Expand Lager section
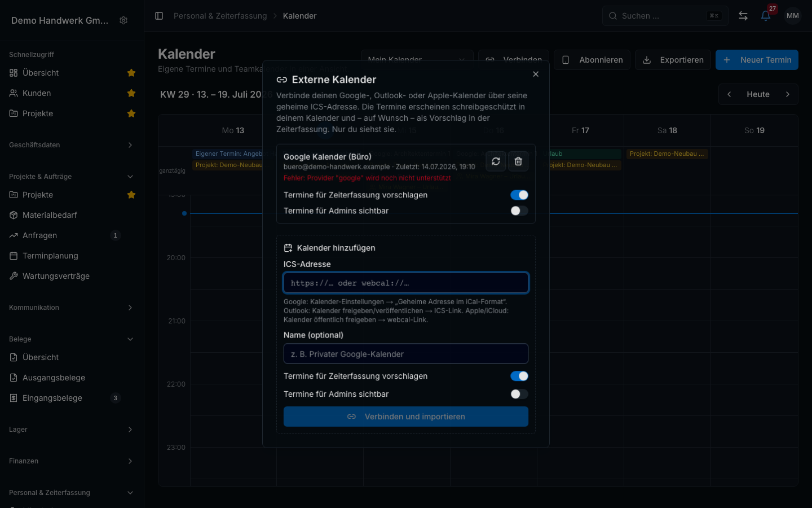This screenshot has width=812, height=508. (x=72, y=430)
